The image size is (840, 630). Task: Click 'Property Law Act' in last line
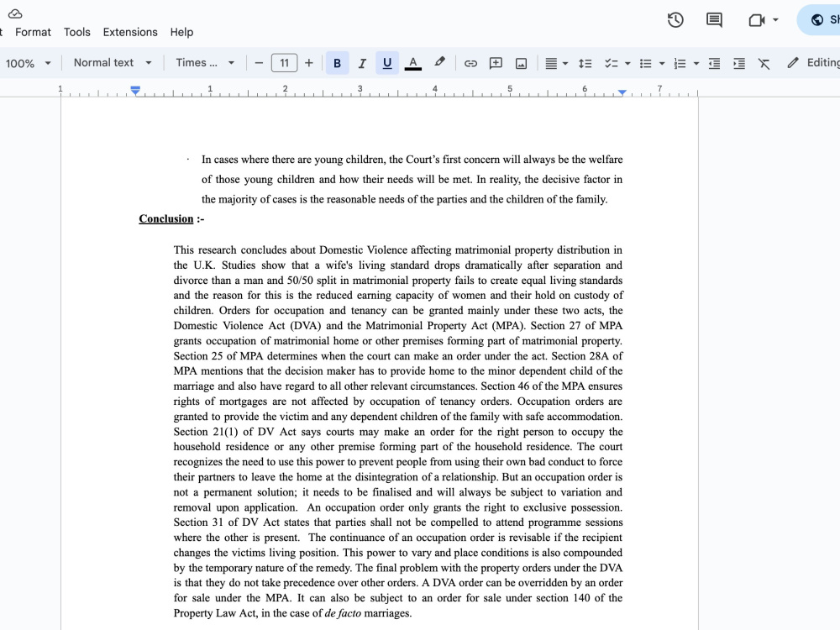click(x=214, y=613)
